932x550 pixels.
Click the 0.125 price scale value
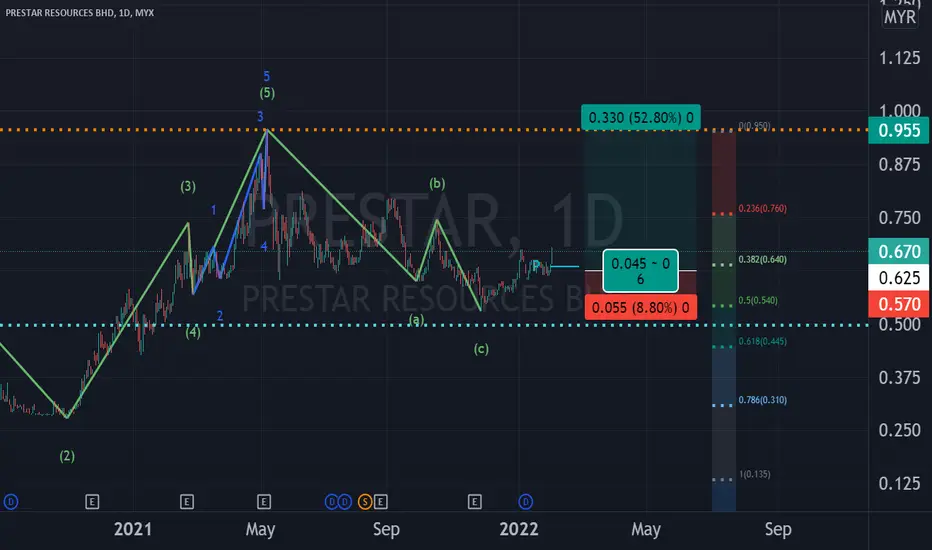click(x=899, y=483)
